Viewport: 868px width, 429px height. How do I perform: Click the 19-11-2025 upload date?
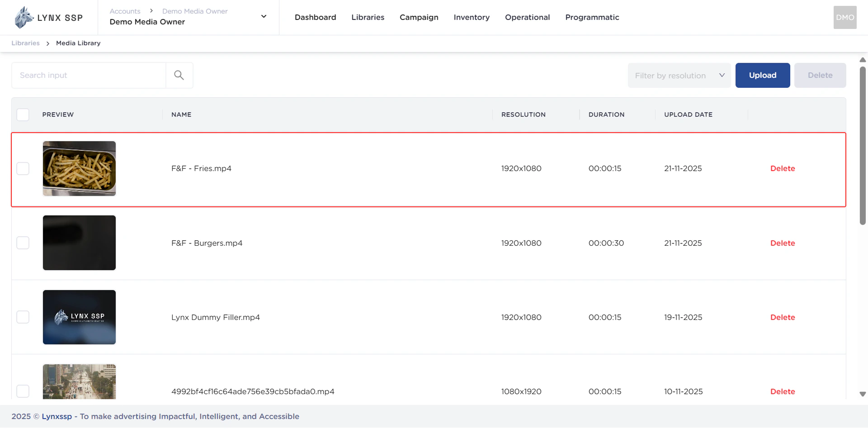coord(683,317)
